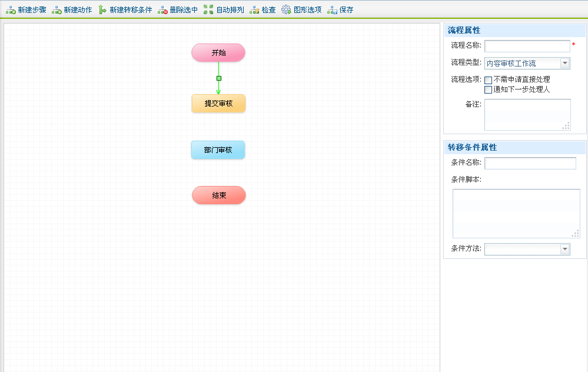The height and width of the screenshot is (372, 588).
Task: Enable the 不需申请直接处理 checkbox
Action: point(488,79)
